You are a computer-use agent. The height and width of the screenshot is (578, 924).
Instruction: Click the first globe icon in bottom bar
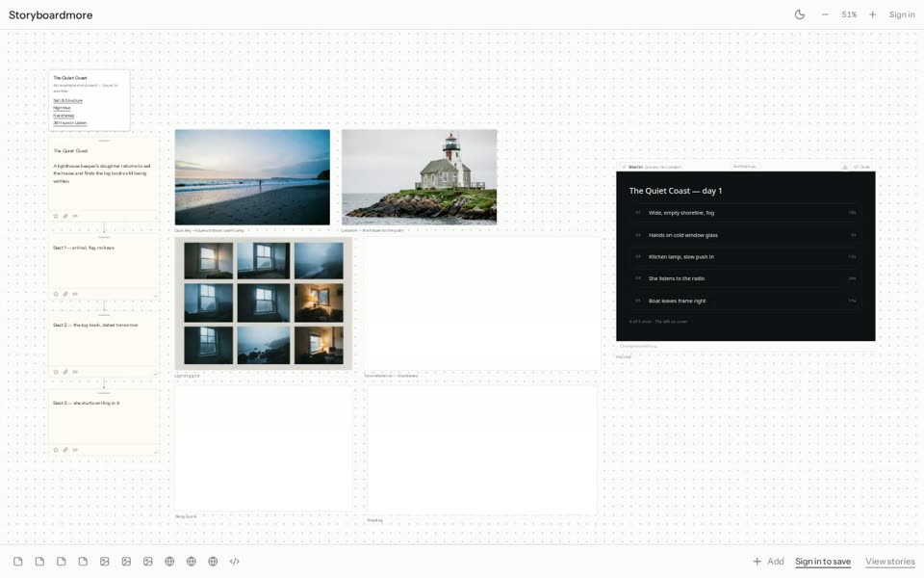[x=169, y=562]
